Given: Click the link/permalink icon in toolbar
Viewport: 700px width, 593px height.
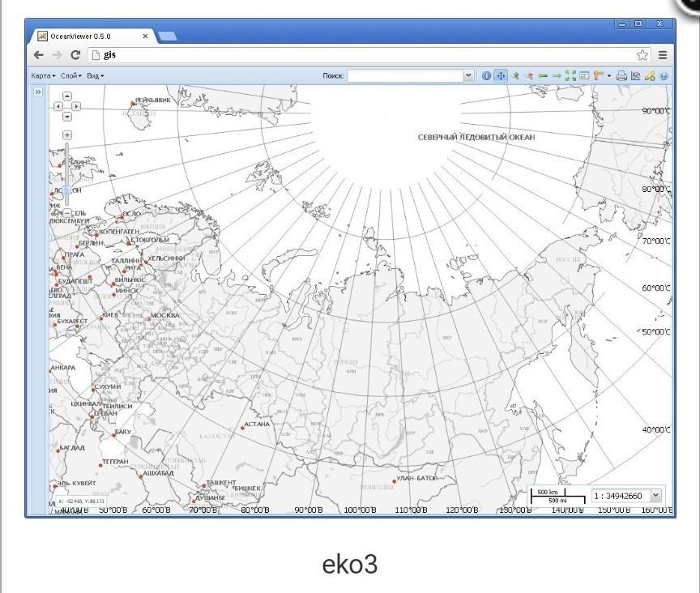Looking at the screenshot, I should 650,76.
